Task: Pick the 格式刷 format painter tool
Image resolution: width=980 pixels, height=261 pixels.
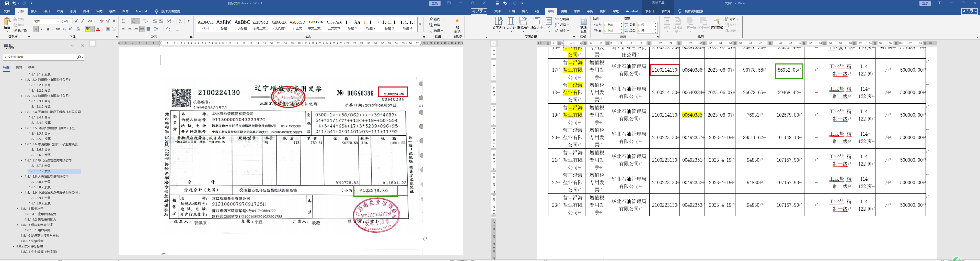Action: point(20,31)
